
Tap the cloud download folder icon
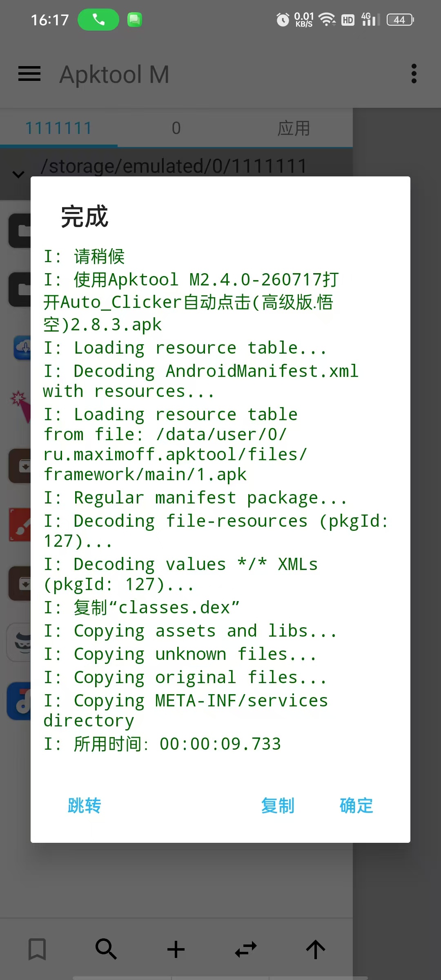click(22, 348)
